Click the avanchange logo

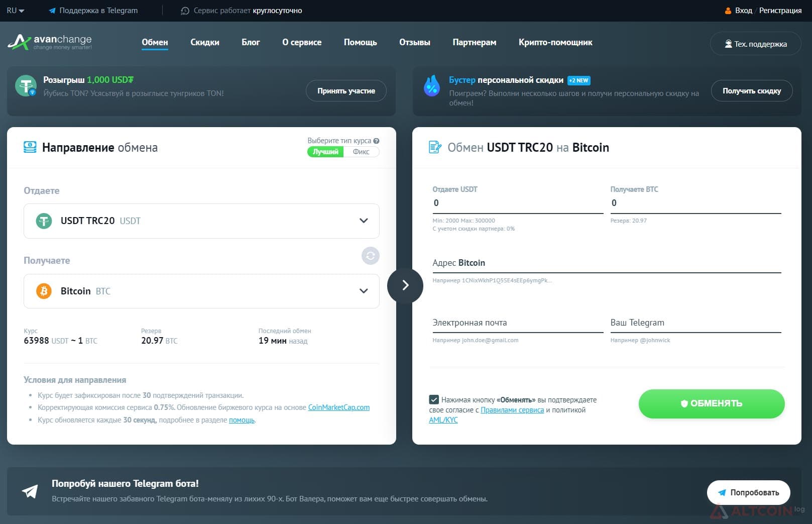click(x=50, y=42)
